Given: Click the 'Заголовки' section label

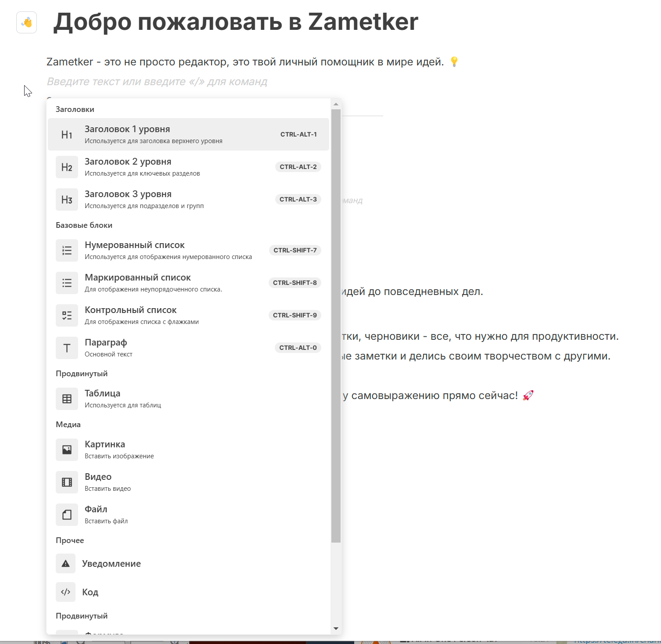Looking at the screenshot, I should (x=75, y=109).
